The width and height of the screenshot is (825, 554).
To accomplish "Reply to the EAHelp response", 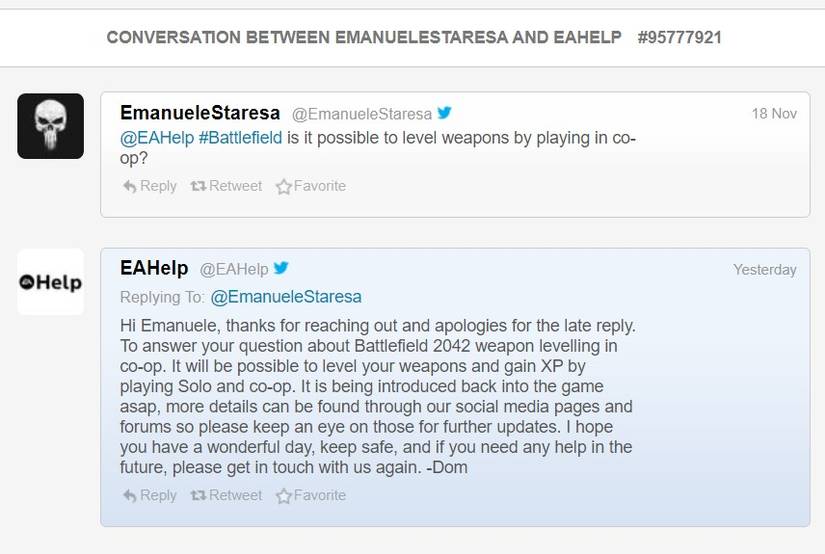I will pos(149,495).
